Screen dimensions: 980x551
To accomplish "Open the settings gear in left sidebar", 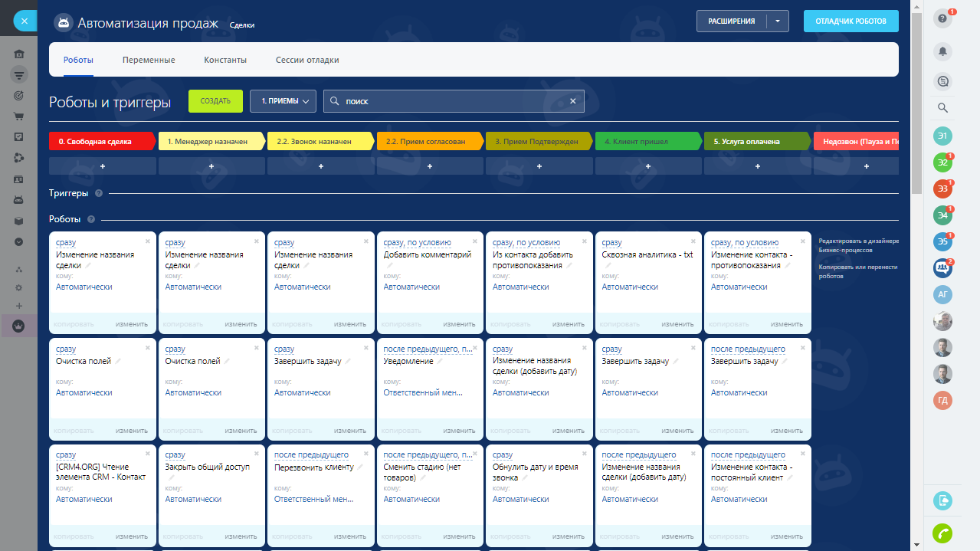I will click(x=19, y=287).
